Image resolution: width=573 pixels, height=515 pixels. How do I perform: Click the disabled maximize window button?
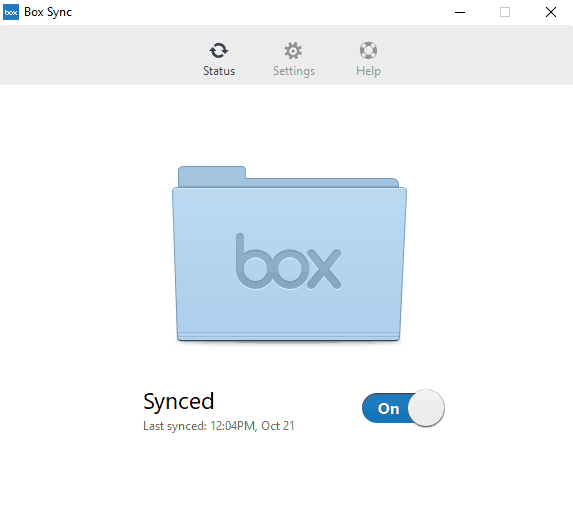coord(505,12)
